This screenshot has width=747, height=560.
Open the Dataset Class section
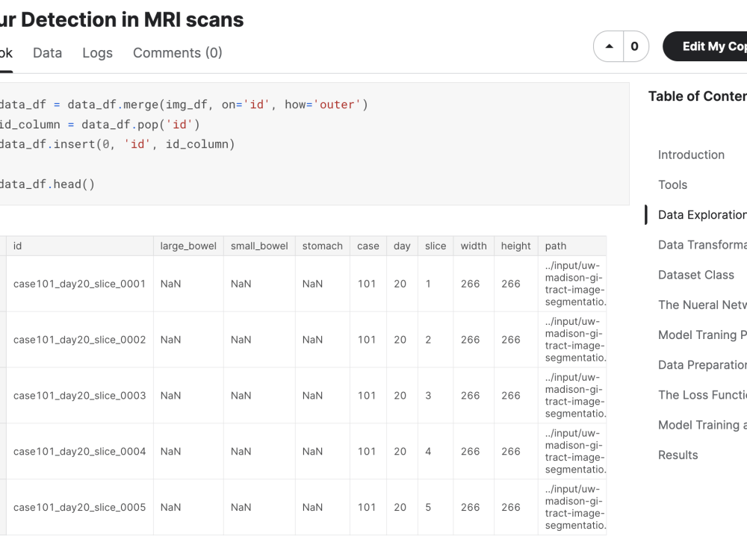point(696,275)
